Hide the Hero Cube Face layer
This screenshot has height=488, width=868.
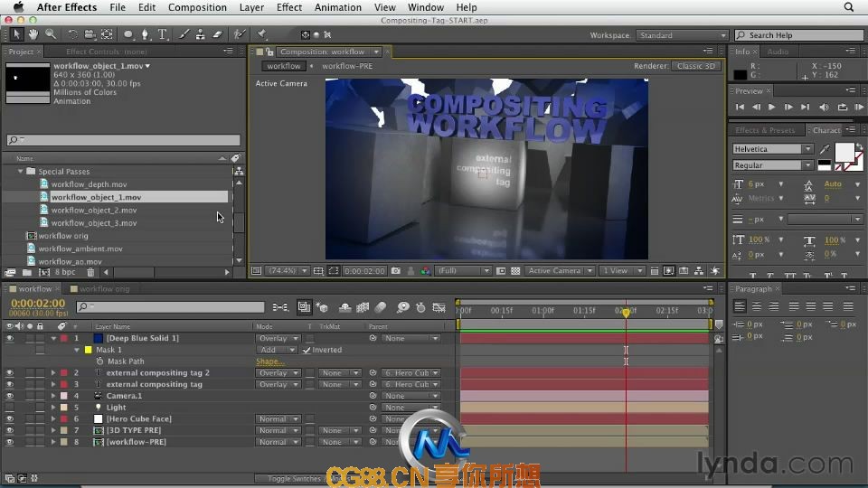(9, 418)
